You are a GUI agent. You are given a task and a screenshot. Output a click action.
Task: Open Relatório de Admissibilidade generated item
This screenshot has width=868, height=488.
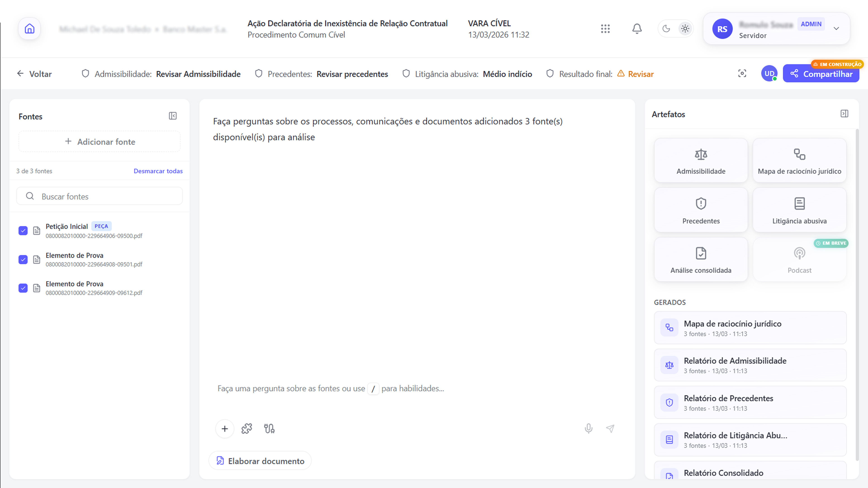pos(750,365)
